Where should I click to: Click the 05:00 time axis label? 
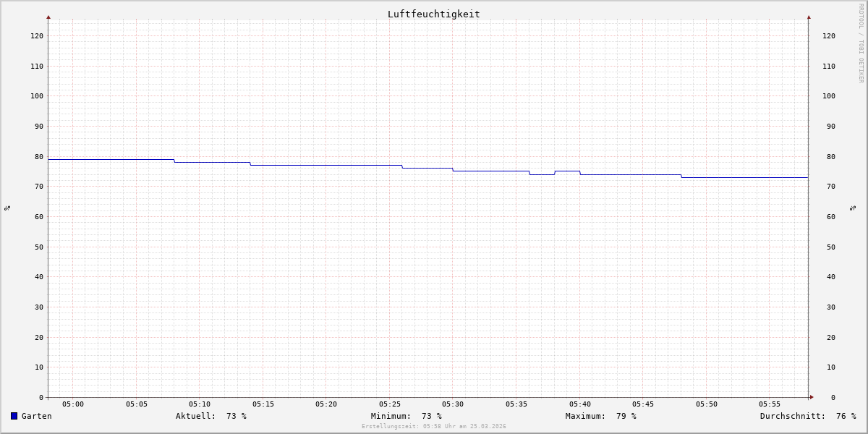click(x=73, y=404)
